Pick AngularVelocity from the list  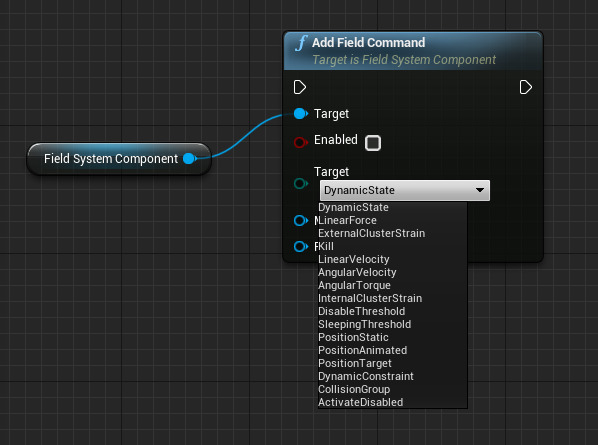coord(392,272)
